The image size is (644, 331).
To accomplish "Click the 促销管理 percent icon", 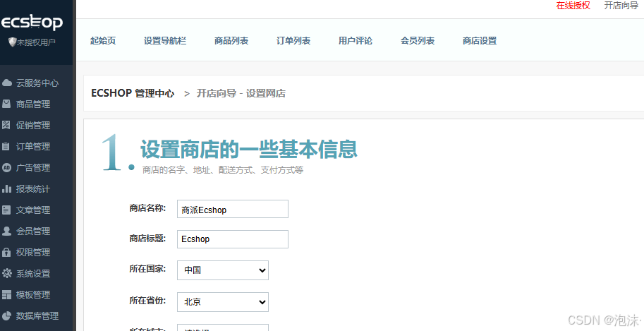I will point(6,125).
